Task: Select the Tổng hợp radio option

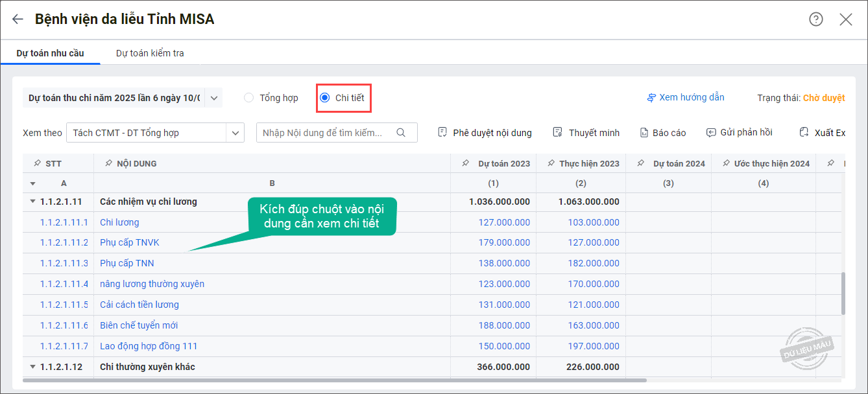Action: point(249,98)
